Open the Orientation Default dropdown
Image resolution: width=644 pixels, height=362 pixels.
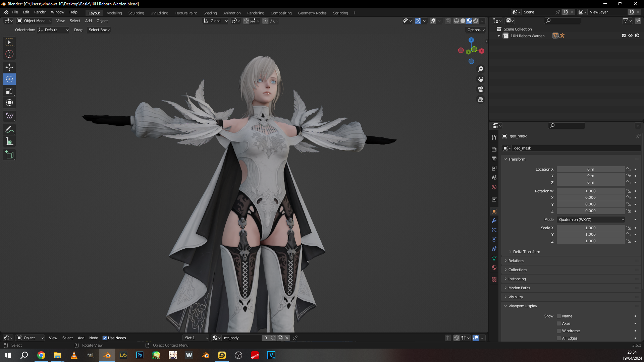click(53, 30)
